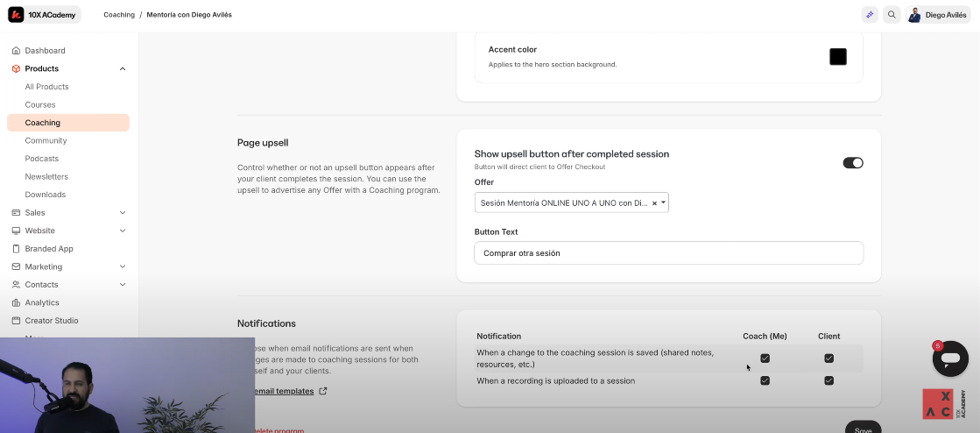Click the purple sparkle assistant icon
The height and width of the screenshot is (433, 980).
point(870,15)
